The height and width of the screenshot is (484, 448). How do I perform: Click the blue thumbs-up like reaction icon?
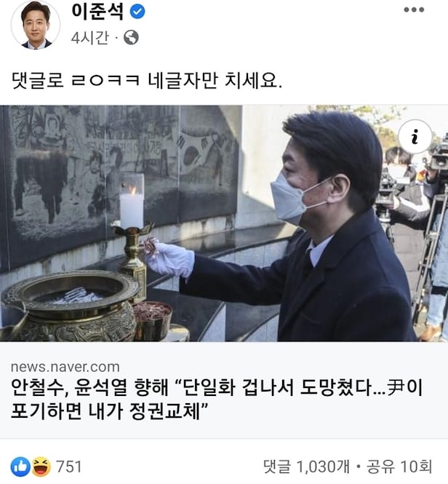click(20, 467)
